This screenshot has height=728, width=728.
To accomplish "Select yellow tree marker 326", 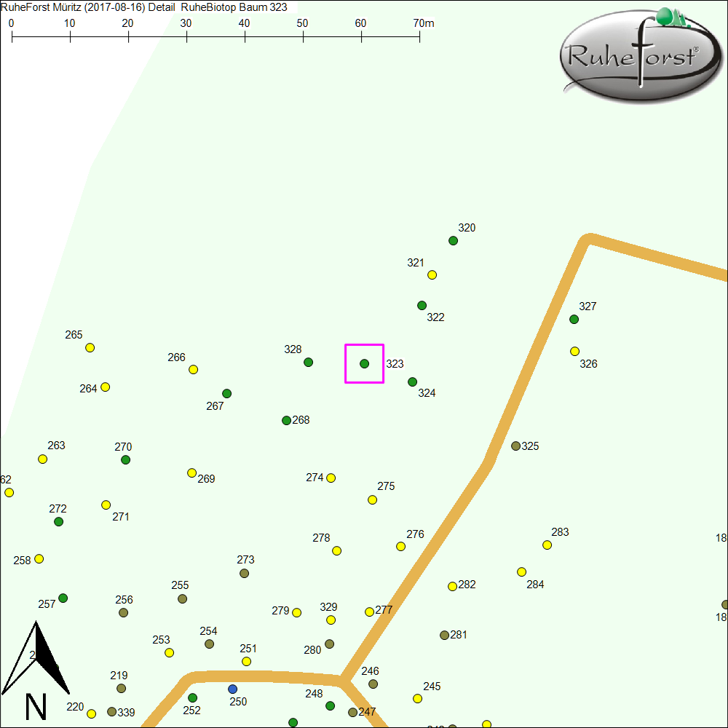I will pyautogui.click(x=574, y=352).
